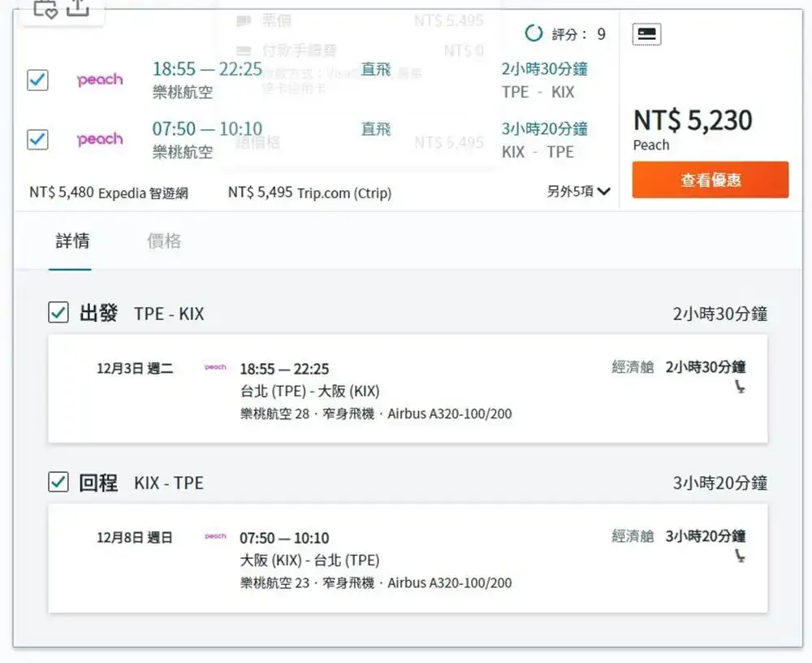Uncheck the 07:50 — 10:10 flight checkbox
812x663 pixels.
pos(38,140)
